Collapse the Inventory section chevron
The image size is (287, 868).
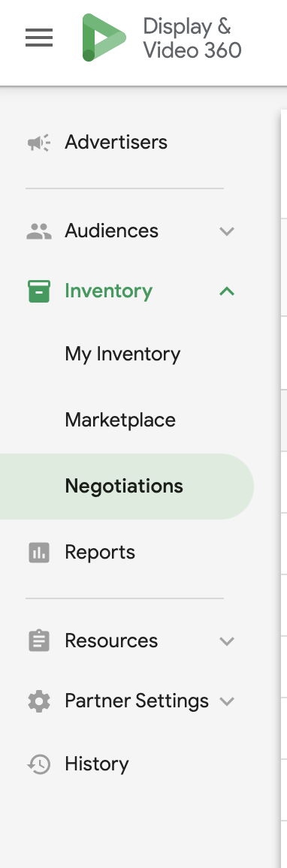point(227,291)
